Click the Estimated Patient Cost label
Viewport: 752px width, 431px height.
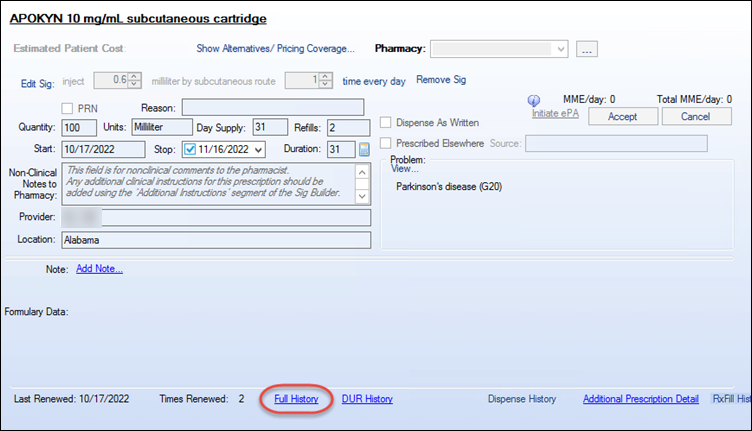(69, 48)
